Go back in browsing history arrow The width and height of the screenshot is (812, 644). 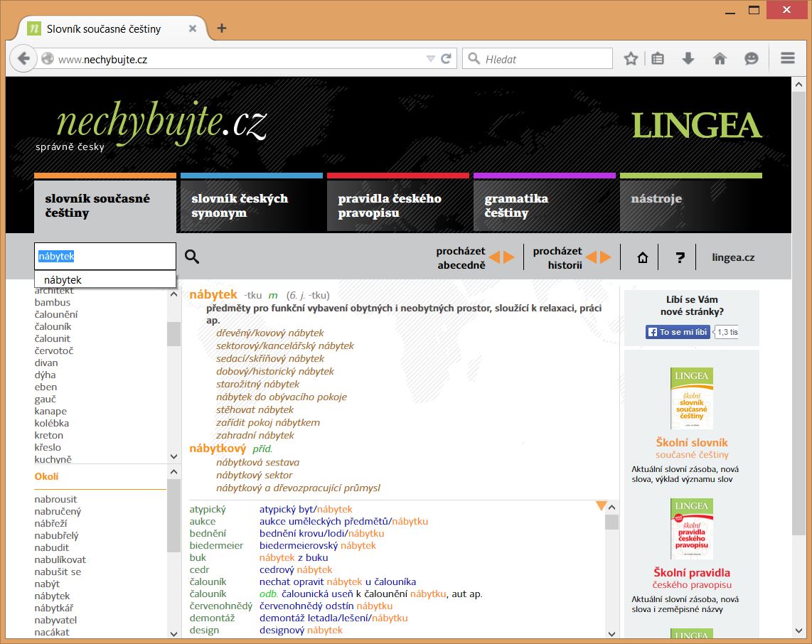[591, 257]
